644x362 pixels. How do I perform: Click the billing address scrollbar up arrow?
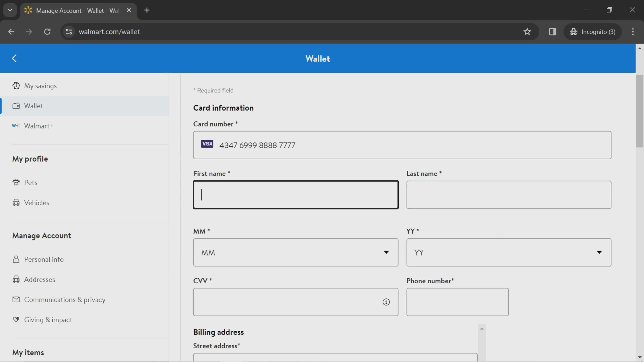point(482,328)
